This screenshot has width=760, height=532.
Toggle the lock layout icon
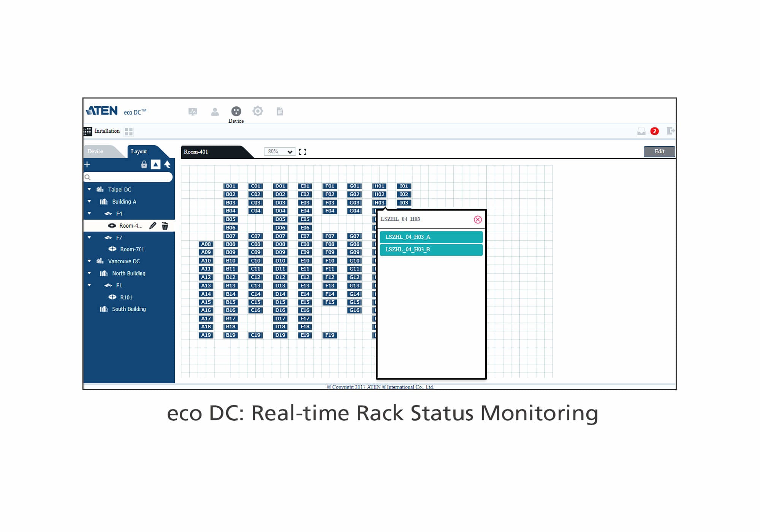pos(144,165)
